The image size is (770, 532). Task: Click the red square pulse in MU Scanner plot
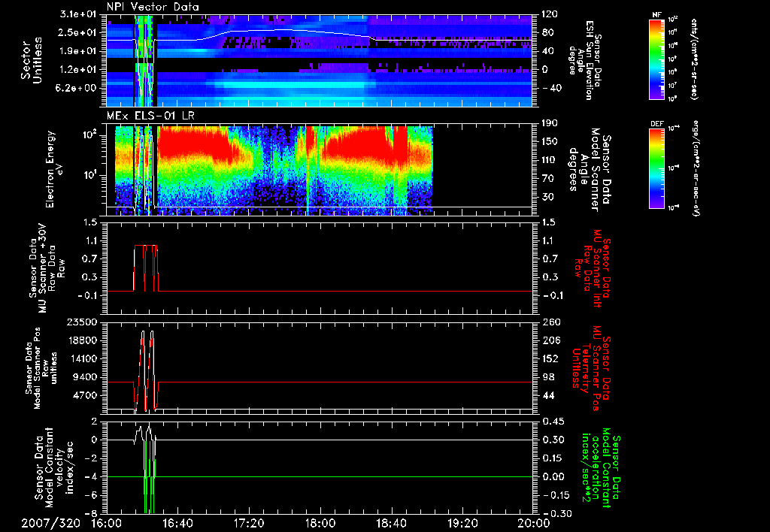146,268
